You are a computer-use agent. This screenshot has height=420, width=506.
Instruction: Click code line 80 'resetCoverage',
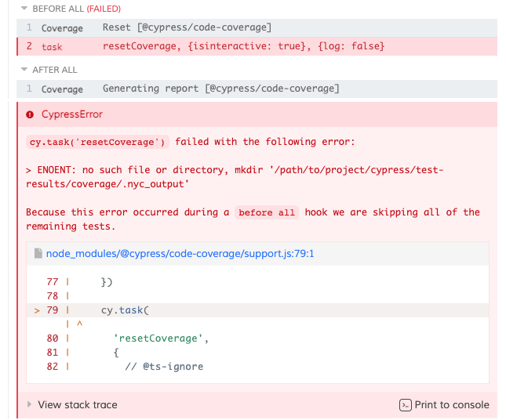pos(161,339)
